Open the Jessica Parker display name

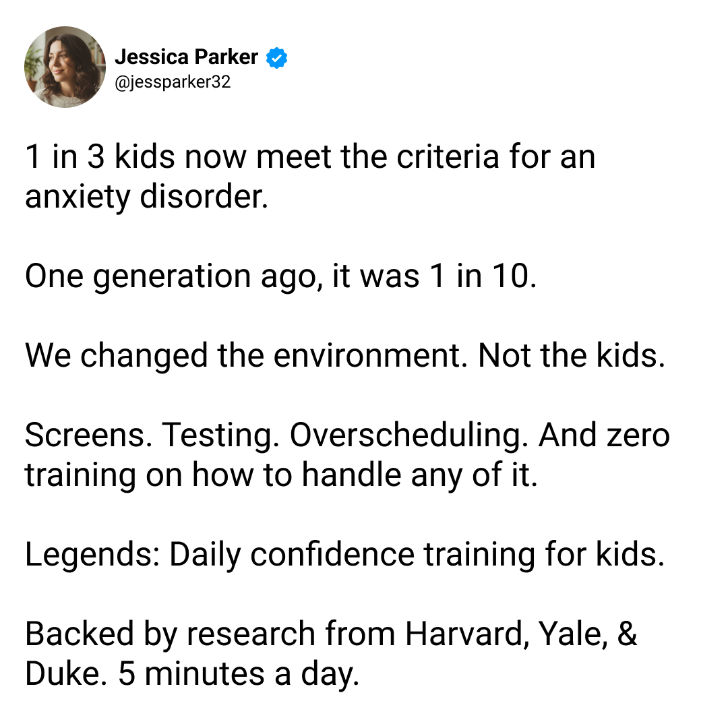click(x=186, y=57)
